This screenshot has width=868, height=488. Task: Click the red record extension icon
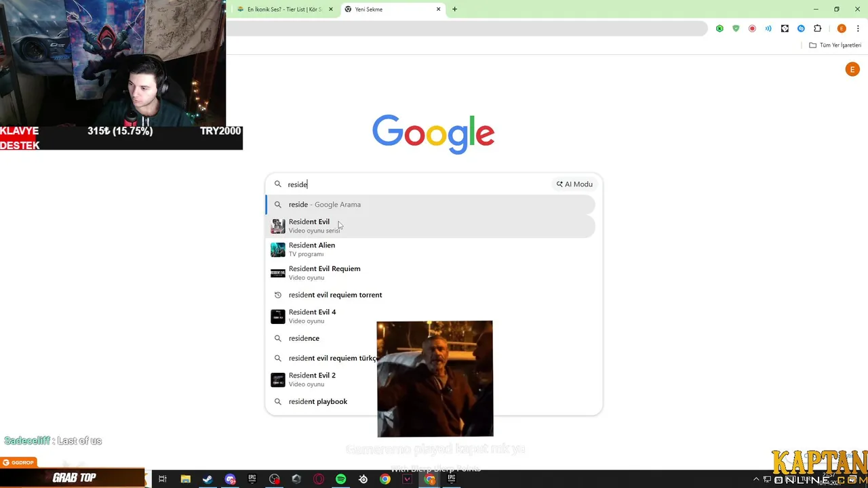tap(752, 28)
